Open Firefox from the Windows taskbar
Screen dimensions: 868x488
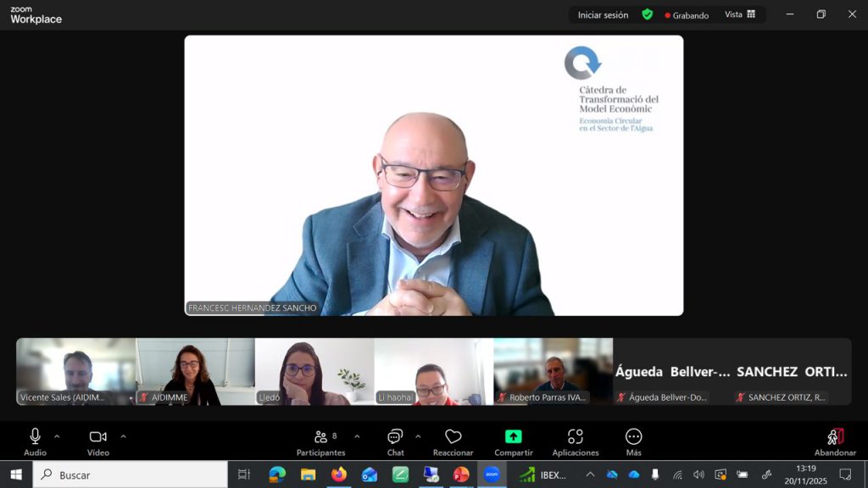click(339, 474)
